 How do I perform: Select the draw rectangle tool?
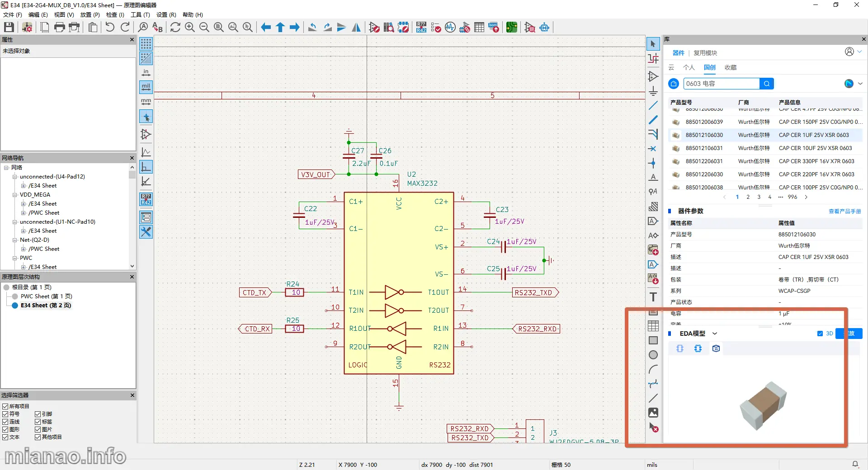tap(653, 340)
